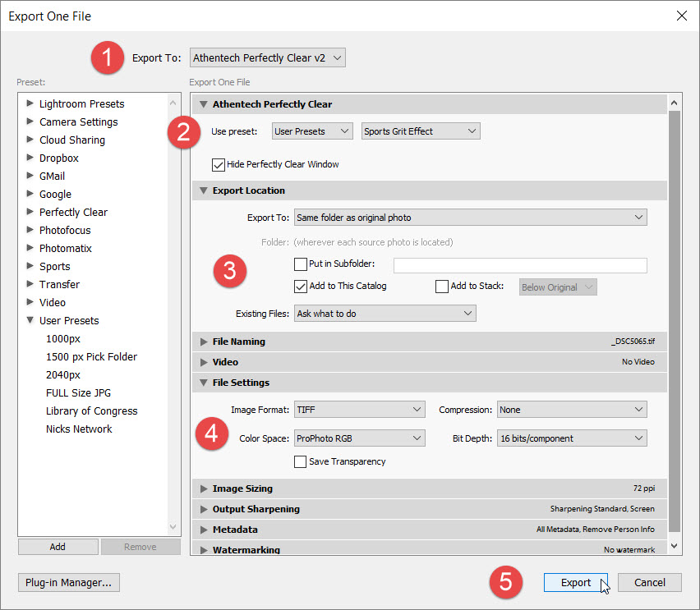The height and width of the screenshot is (610, 700).
Task: Expand the Output Sharpening section
Action: click(204, 509)
